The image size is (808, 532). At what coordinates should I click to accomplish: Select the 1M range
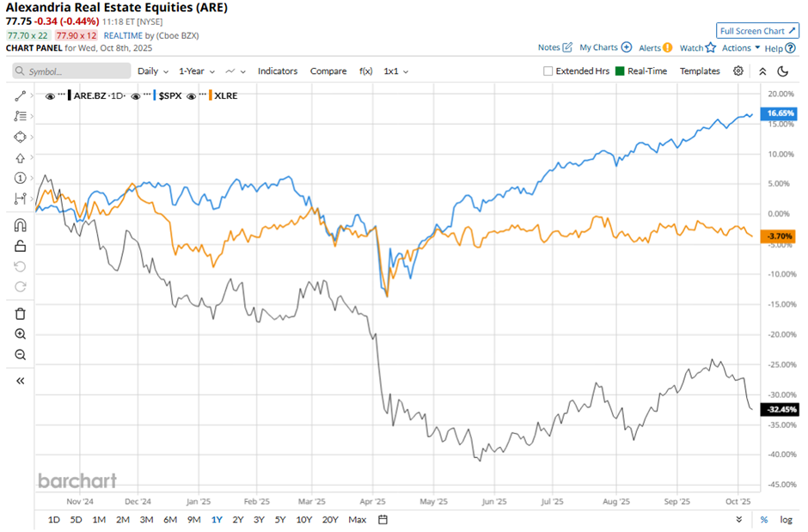tap(99, 520)
